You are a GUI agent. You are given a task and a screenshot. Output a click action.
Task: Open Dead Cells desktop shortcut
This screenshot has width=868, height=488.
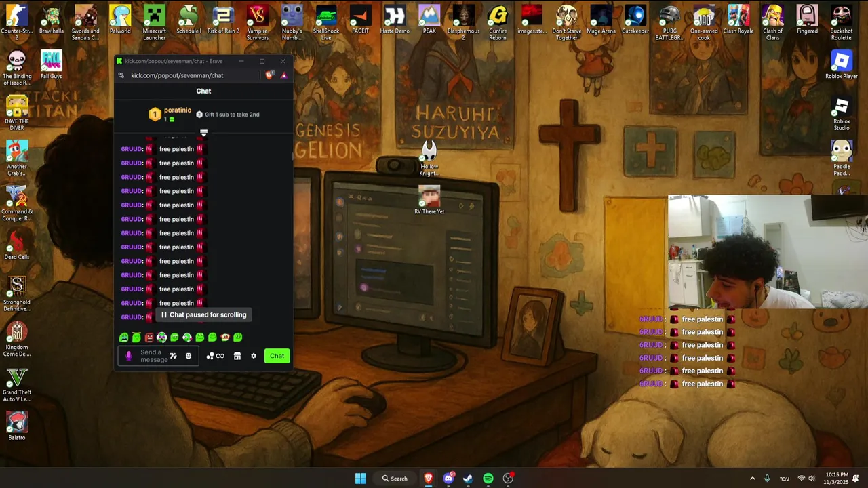pos(17,245)
